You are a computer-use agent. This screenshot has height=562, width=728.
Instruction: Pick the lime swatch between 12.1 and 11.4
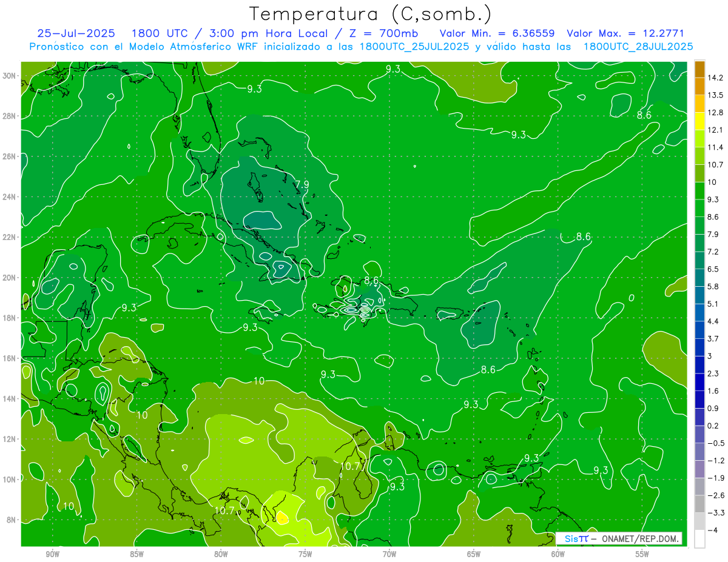699,138
